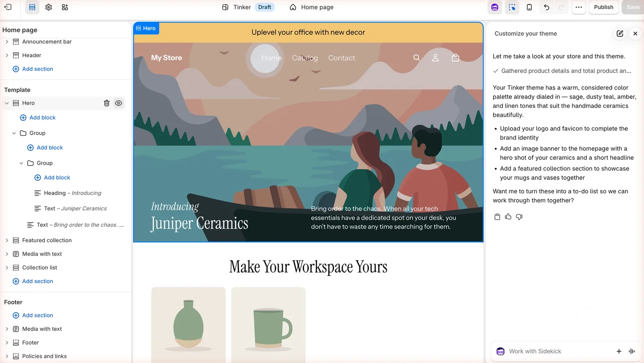Click Add section below Collection list

click(33, 281)
